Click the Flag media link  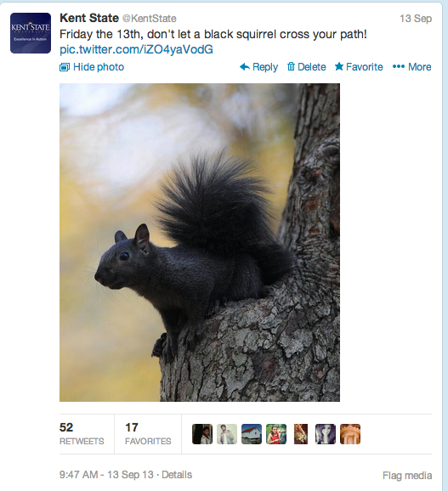[x=407, y=476]
